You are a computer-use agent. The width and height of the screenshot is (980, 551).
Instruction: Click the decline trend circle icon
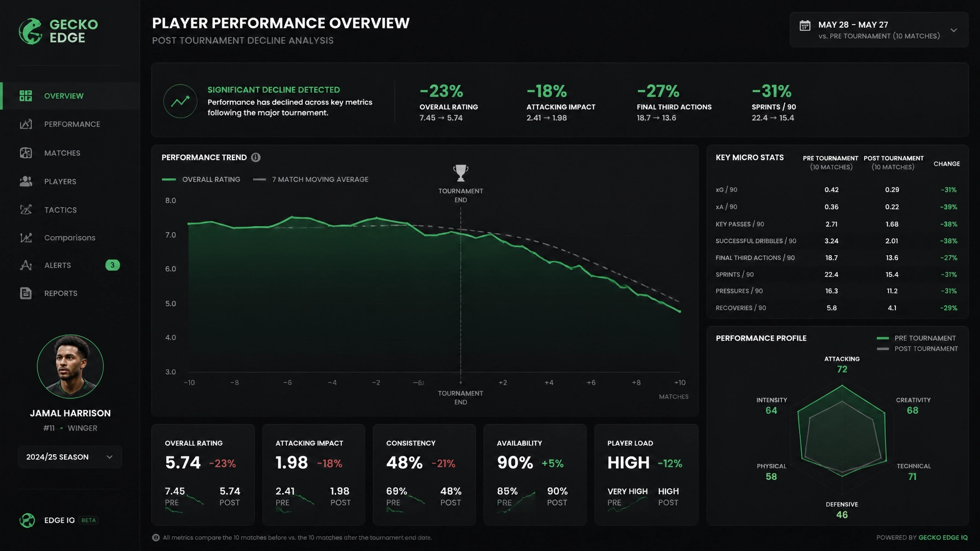180,102
